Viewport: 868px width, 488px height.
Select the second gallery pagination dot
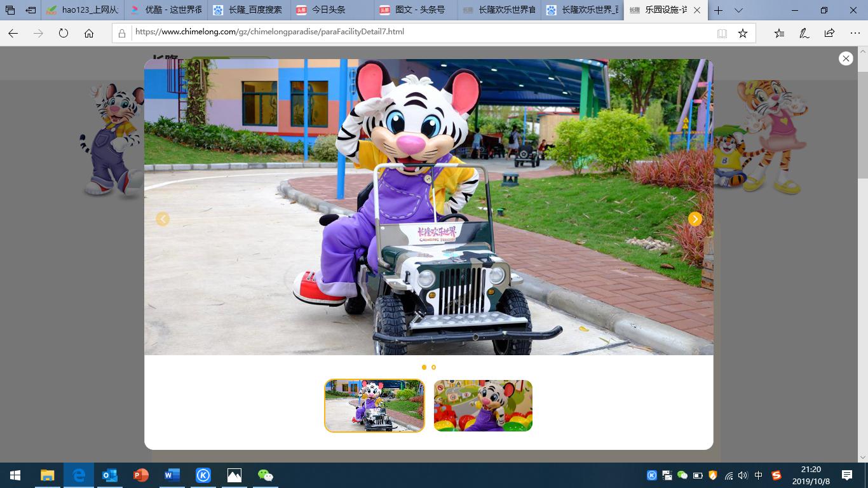point(433,367)
